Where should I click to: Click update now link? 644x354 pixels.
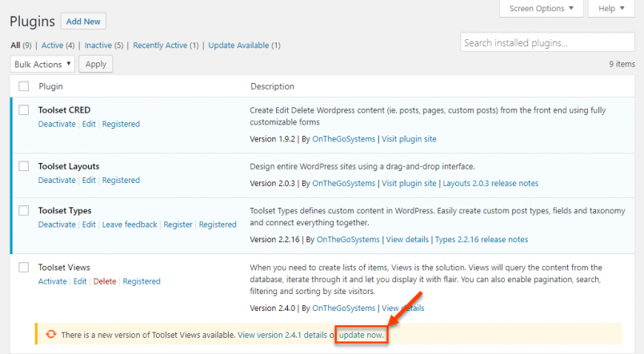pyautogui.click(x=361, y=335)
